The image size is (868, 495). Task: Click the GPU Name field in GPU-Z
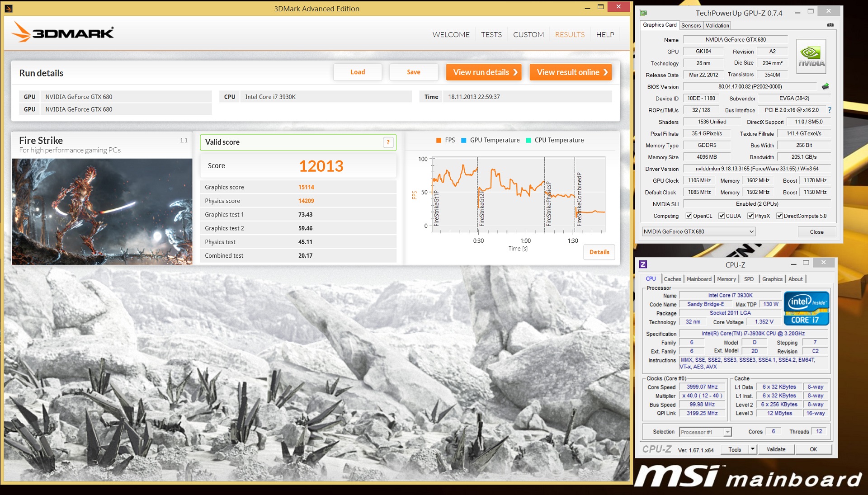[x=735, y=40]
